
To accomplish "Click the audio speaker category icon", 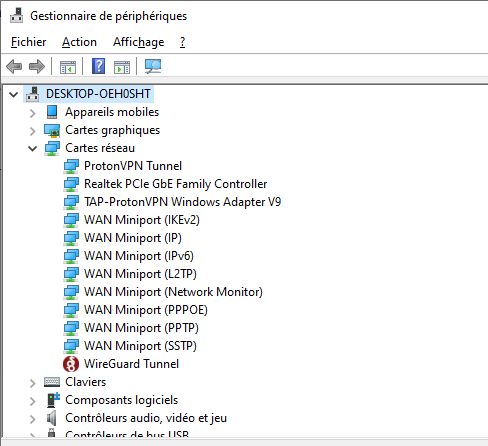I will [x=51, y=418].
